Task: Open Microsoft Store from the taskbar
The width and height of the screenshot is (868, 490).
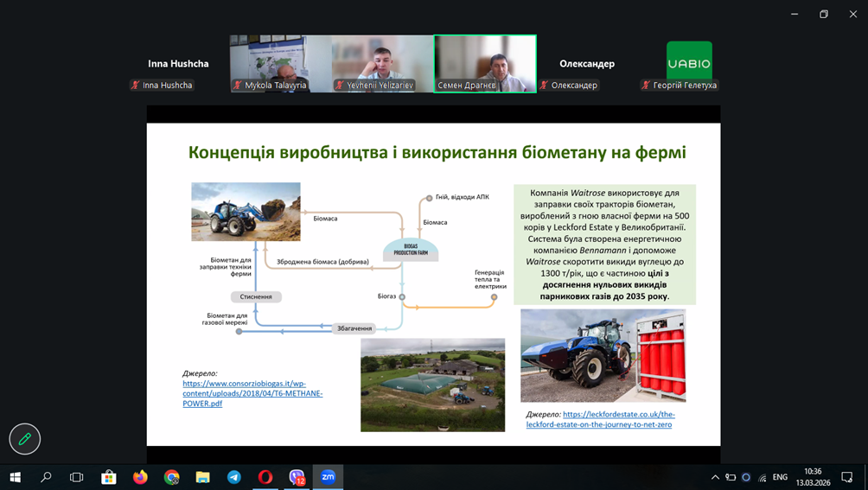Action: point(109,477)
